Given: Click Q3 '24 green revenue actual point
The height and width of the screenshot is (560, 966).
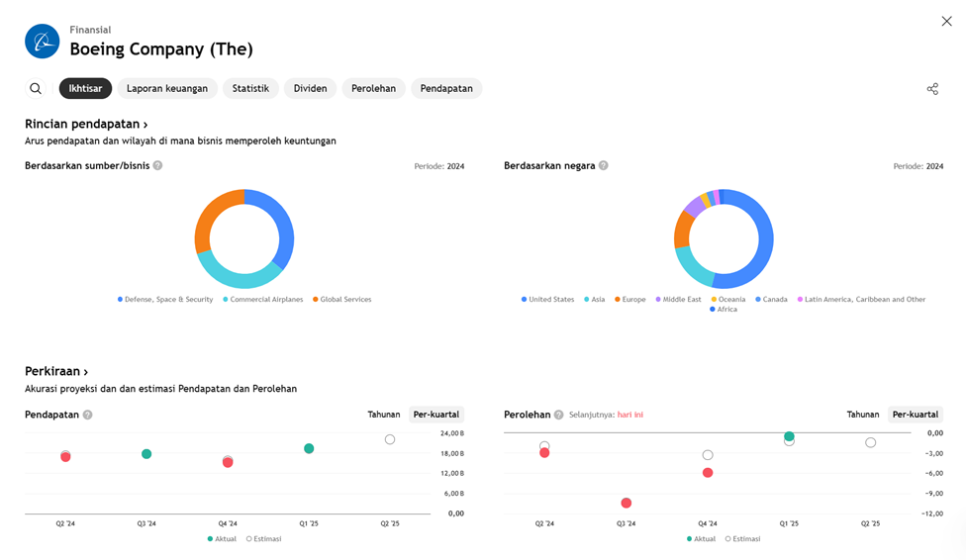Looking at the screenshot, I should 146,454.
